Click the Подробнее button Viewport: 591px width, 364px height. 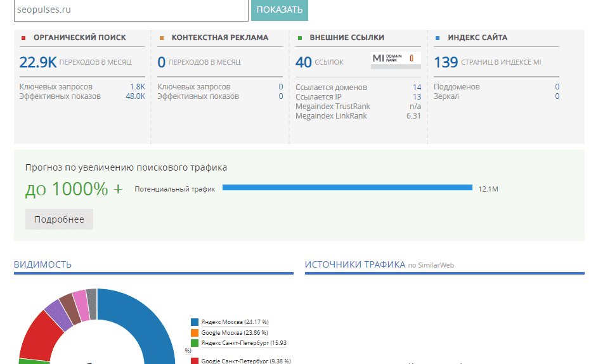(x=59, y=219)
